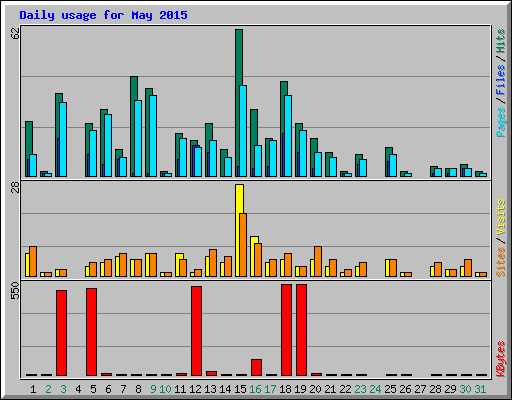Screen dimensions: 512x400
Task: Click the 'Daily usage for May 2015' title
Action: click(x=103, y=15)
